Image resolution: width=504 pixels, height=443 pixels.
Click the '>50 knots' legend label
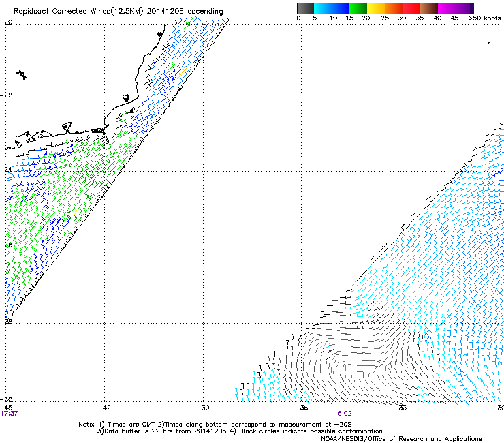pyautogui.click(x=484, y=18)
